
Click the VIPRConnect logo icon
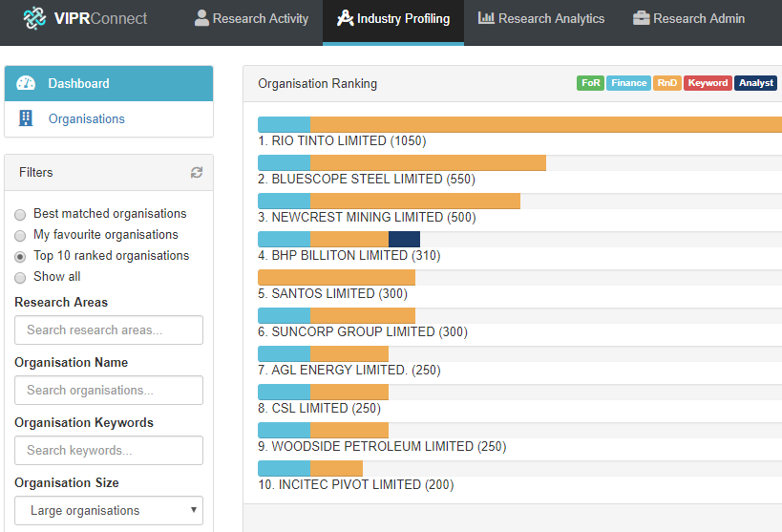pyautogui.click(x=34, y=18)
